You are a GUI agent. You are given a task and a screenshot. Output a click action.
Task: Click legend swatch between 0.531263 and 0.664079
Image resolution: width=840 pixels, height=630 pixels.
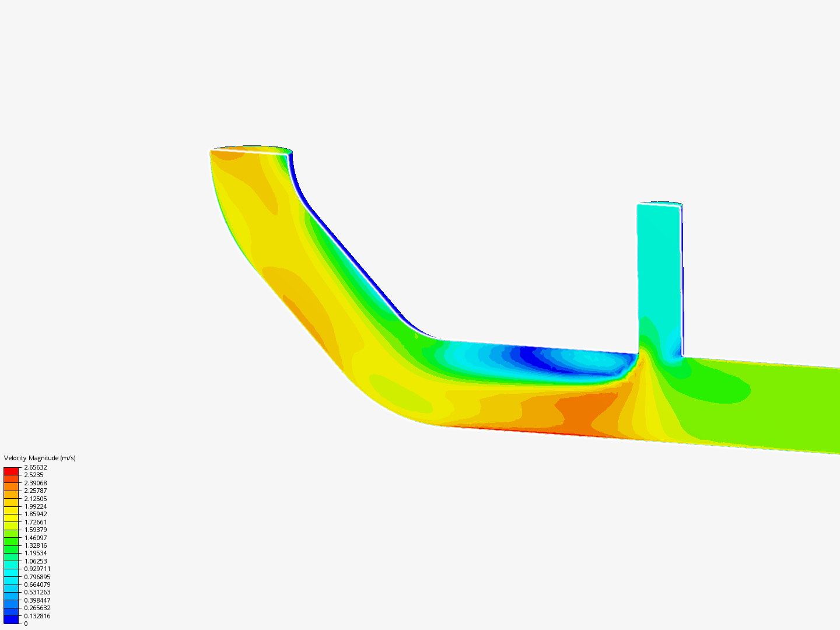coord(11,589)
